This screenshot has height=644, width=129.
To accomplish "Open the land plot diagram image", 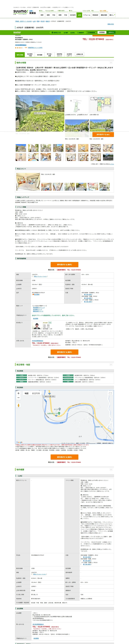I will (77, 104).
